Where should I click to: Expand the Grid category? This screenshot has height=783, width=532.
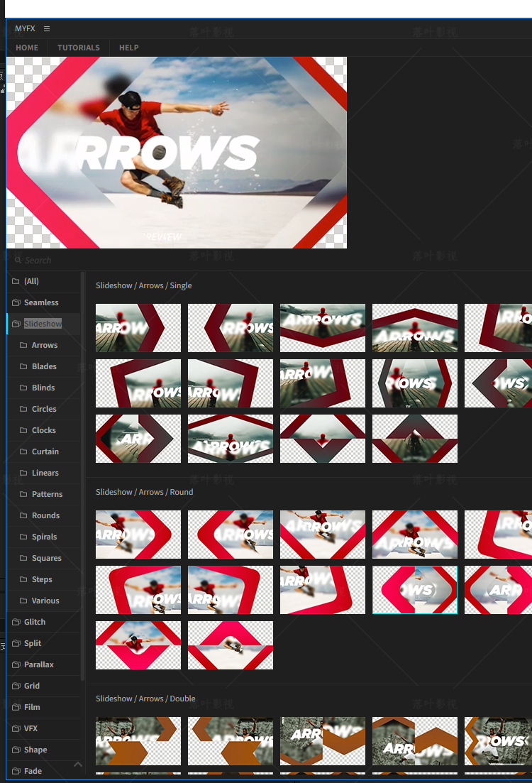44,686
